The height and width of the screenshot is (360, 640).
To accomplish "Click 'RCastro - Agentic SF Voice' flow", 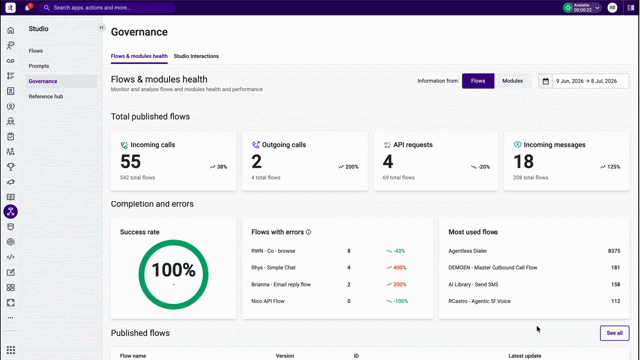I will pos(479,301).
